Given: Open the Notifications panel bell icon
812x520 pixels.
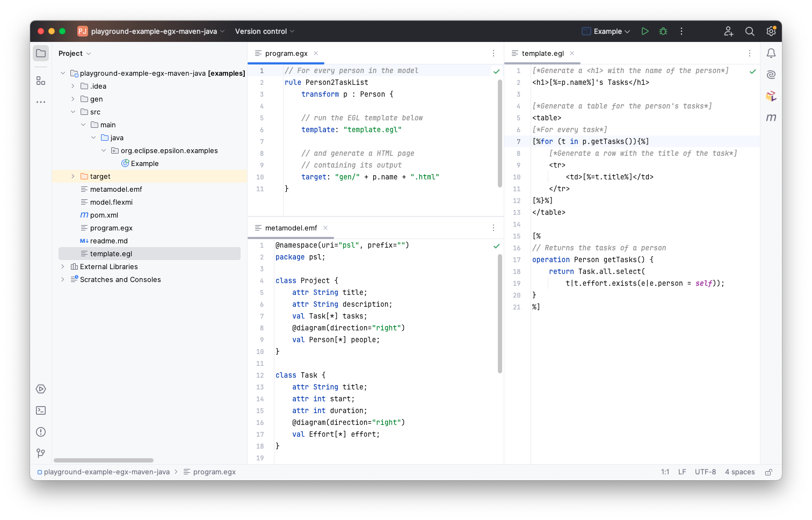Looking at the screenshot, I should coord(771,53).
